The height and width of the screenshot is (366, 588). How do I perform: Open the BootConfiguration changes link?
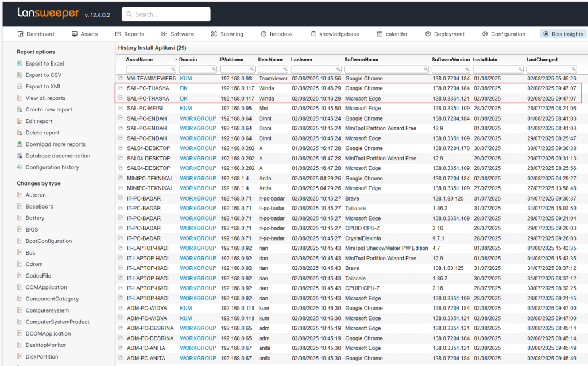tap(49, 241)
